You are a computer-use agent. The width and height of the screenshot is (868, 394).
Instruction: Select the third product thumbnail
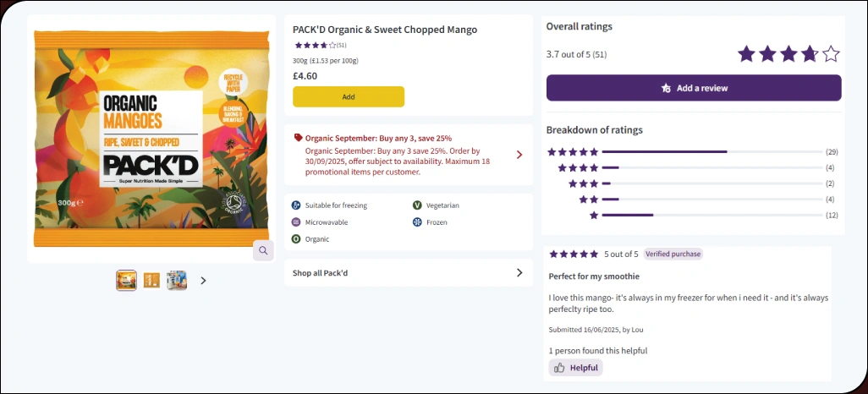click(177, 281)
